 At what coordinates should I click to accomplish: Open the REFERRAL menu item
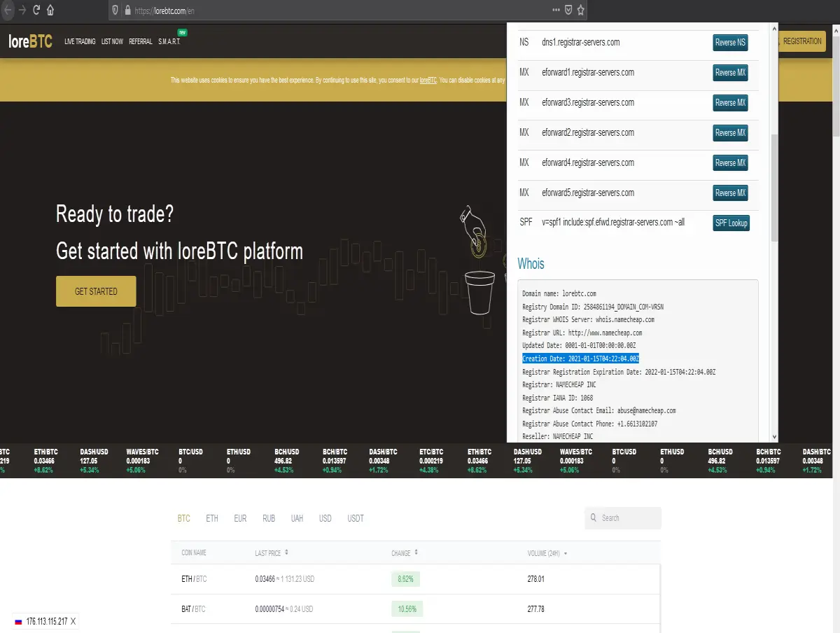pos(141,42)
